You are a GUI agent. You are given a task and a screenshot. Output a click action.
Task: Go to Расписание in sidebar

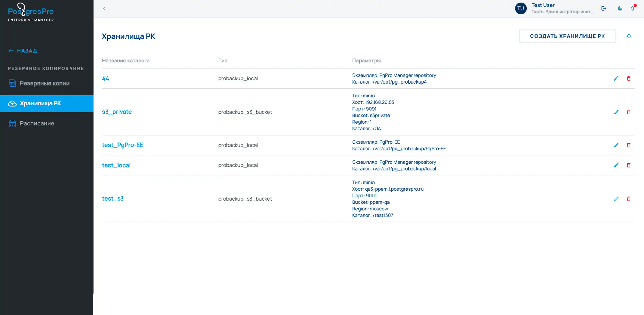click(37, 123)
